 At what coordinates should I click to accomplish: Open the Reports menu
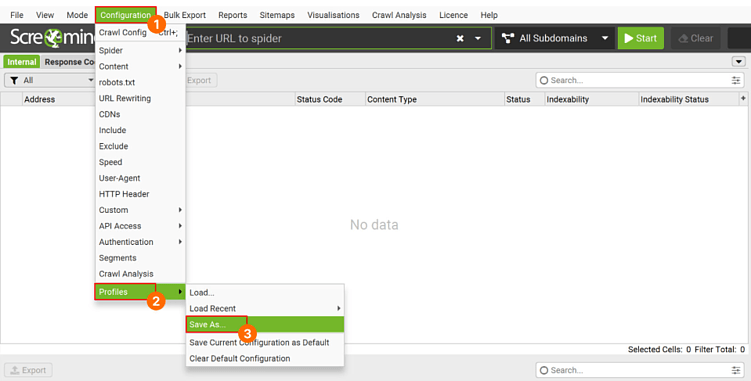point(233,15)
